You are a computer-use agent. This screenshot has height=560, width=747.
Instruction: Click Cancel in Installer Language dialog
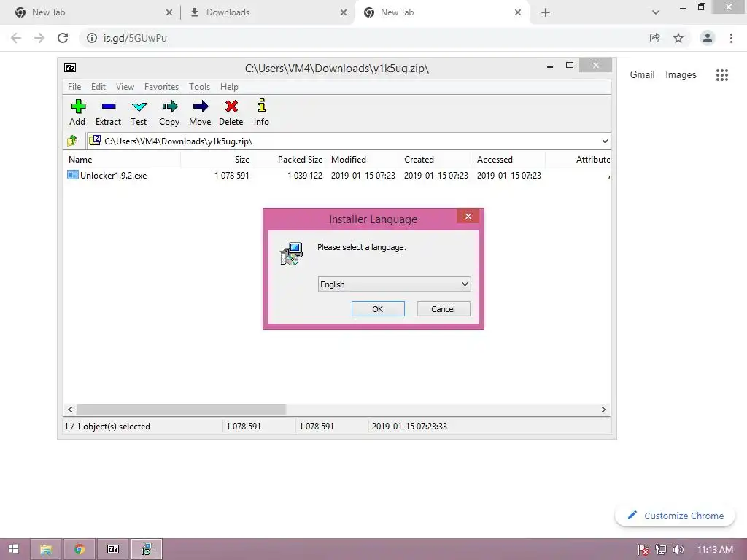click(443, 309)
